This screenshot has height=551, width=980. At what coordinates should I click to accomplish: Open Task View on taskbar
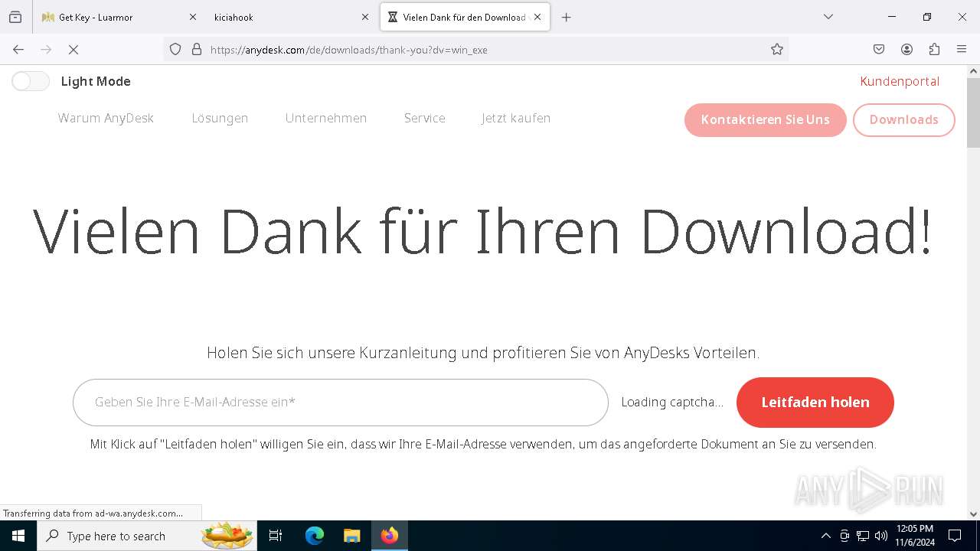pyautogui.click(x=276, y=536)
